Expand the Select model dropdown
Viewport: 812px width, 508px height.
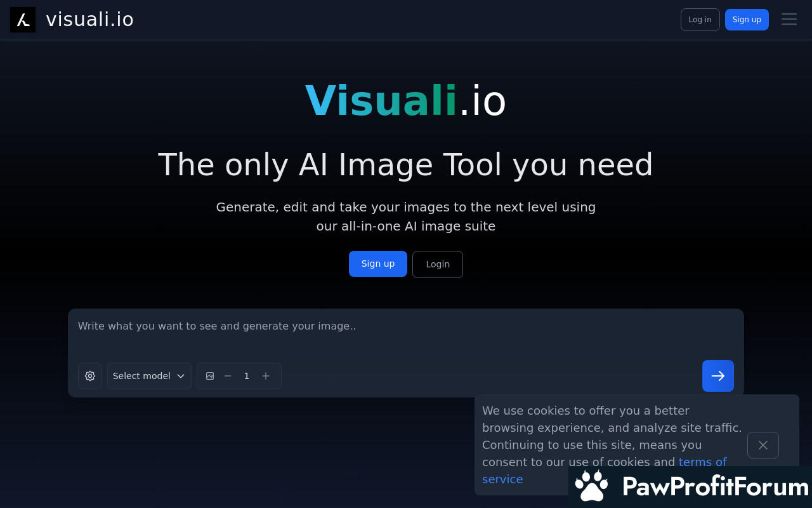point(149,376)
